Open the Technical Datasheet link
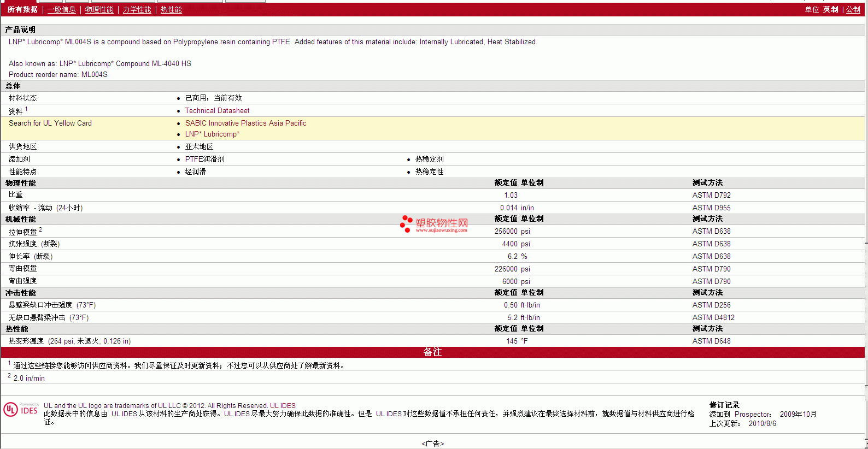The height and width of the screenshot is (449, 868). pyautogui.click(x=218, y=111)
